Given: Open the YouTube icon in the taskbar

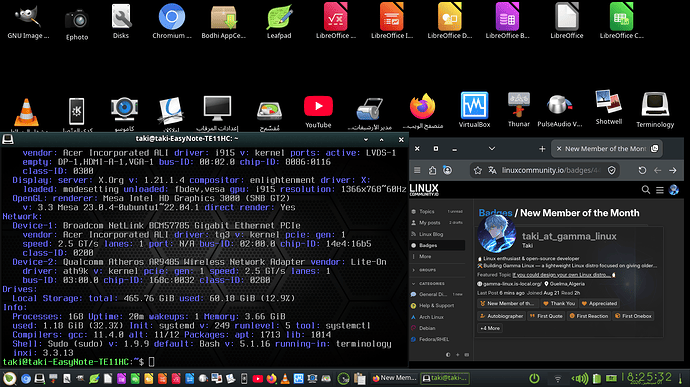Looking at the screenshot, I should click(258, 379).
